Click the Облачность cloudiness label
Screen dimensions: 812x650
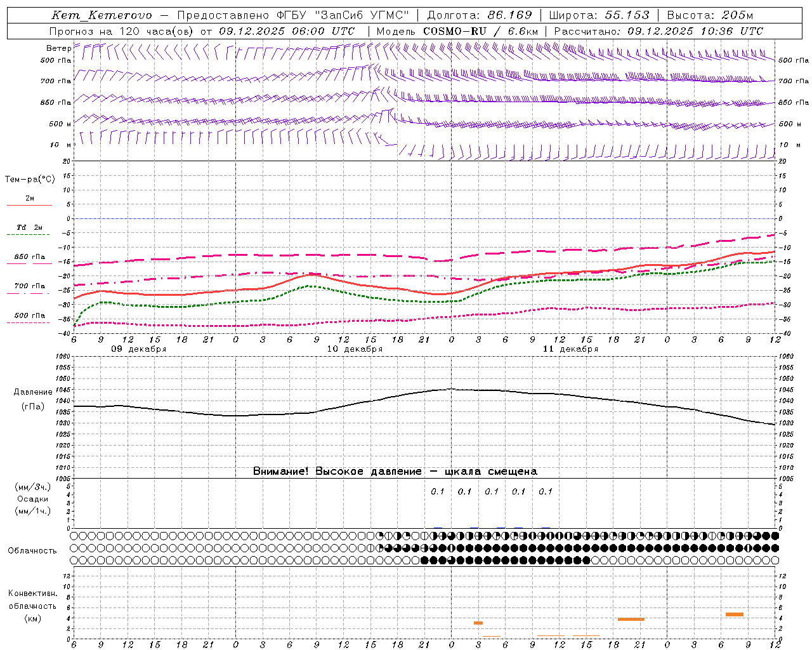tap(32, 551)
